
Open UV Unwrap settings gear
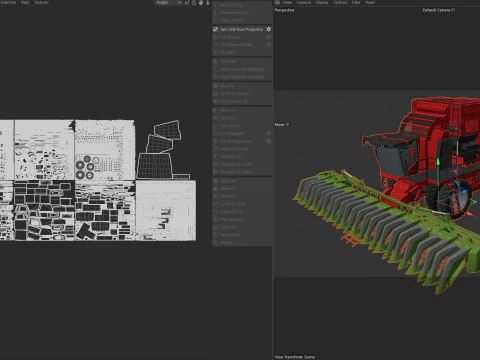pyautogui.click(x=269, y=37)
